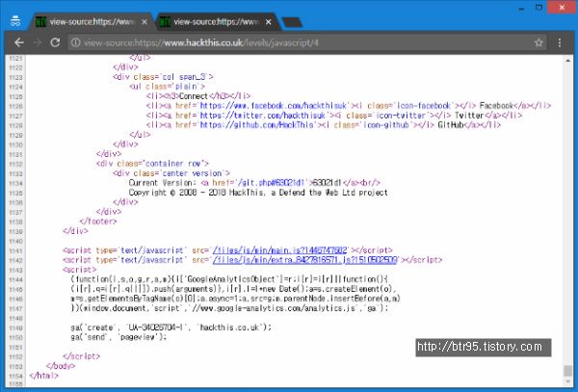This screenshot has width=578, height=392.
Task: Click the Copyright 2008 - 2018 HackThis line
Action: tap(258, 193)
